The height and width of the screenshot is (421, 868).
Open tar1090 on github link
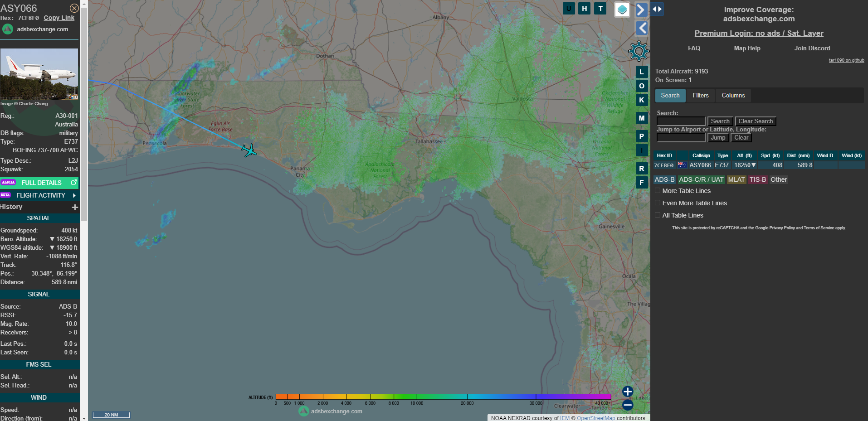[x=846, y=60]
